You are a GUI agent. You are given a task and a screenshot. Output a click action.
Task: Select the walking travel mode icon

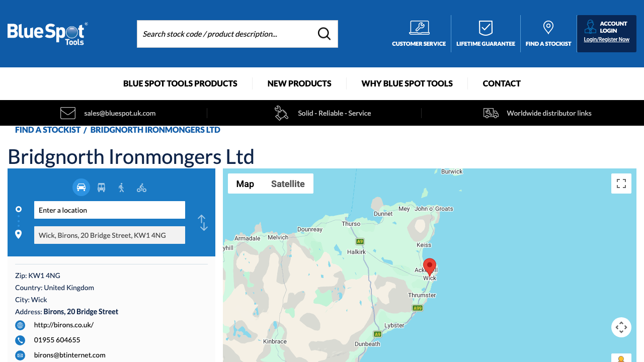pos(121,187)
